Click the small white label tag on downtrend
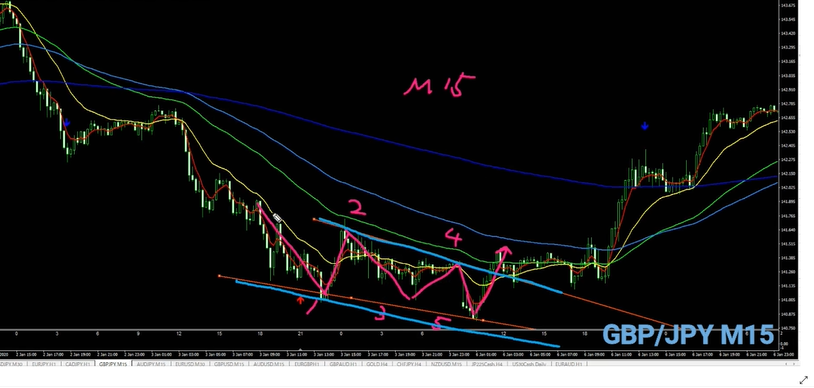814x388 pixels. point(277,218)
